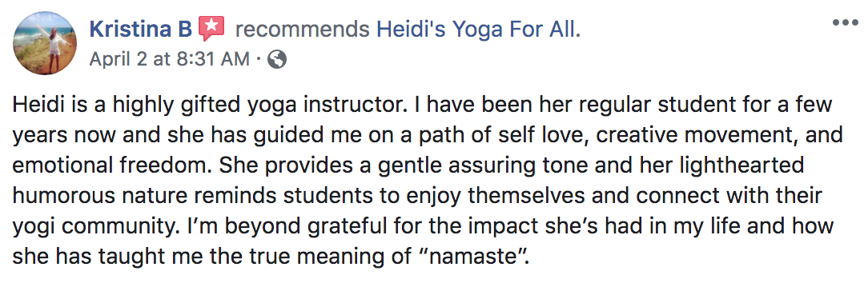The width and height of the screenshot is (868, 299).
Task: Open Kristina B's profile picture
Action: coord(45,42)
